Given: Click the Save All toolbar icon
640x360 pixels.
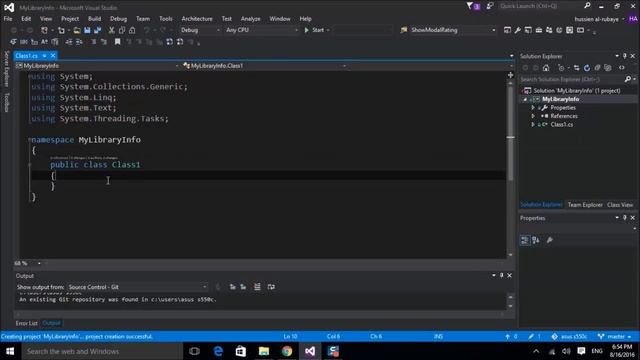Looking at the screenshot, I should (98, 30).
